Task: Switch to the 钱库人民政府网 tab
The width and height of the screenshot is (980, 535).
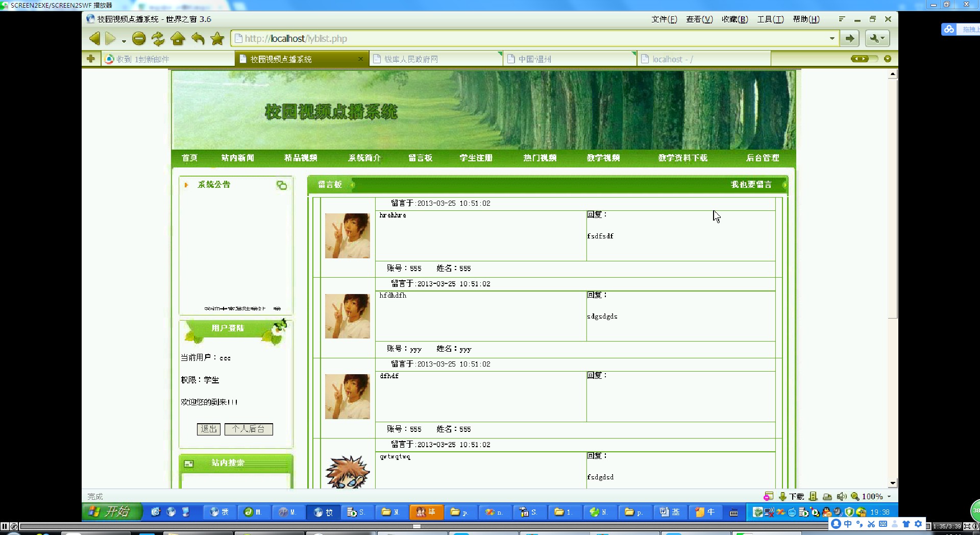Action: tap(437, 59)
